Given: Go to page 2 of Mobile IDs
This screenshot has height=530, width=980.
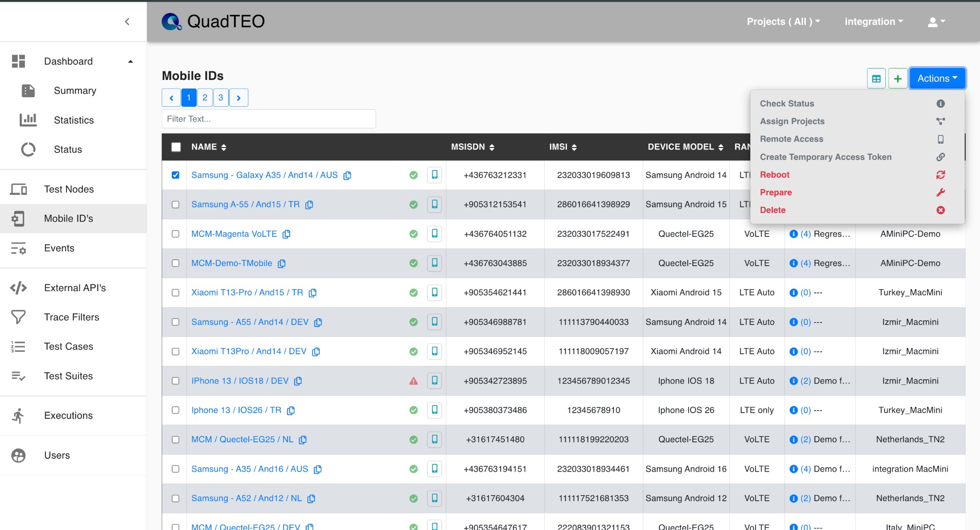Looking at the screenshot, I should click(x=205, y=98).
